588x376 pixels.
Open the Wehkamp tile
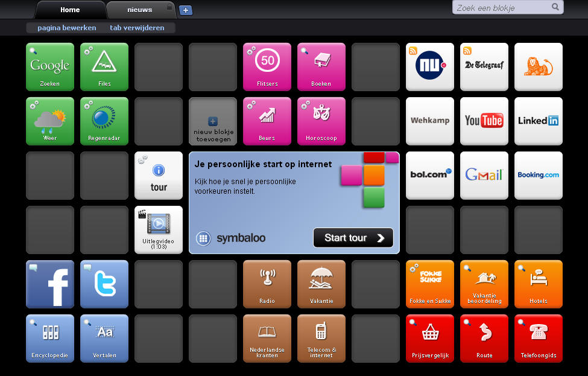point(430,121)
